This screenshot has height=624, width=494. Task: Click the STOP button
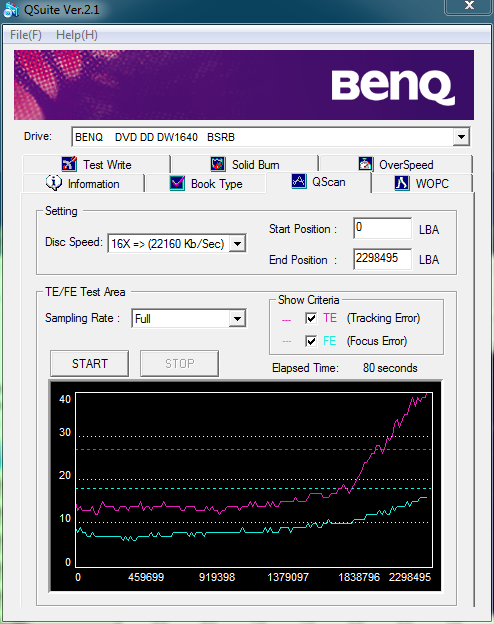(179, 363)
